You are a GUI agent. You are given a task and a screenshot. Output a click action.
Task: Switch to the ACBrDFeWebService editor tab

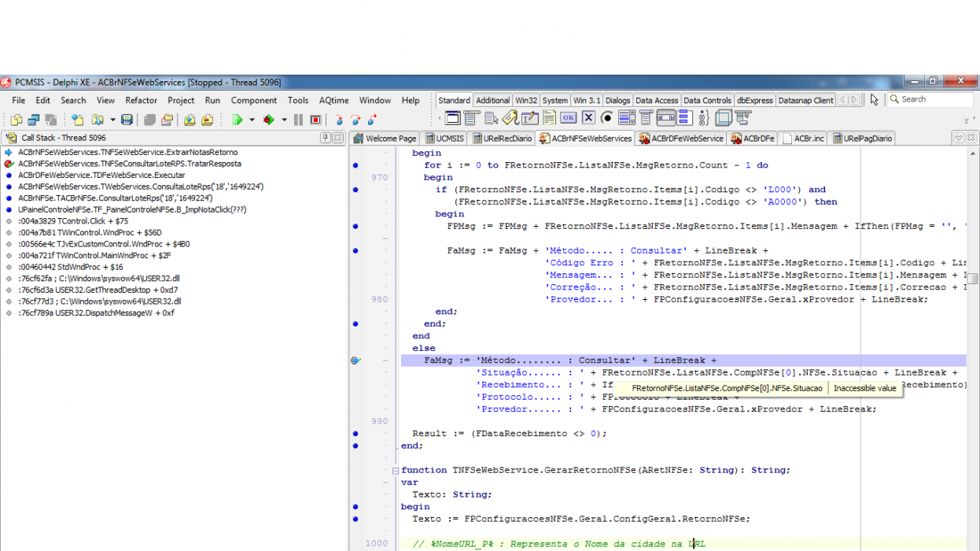click(681, 139)
